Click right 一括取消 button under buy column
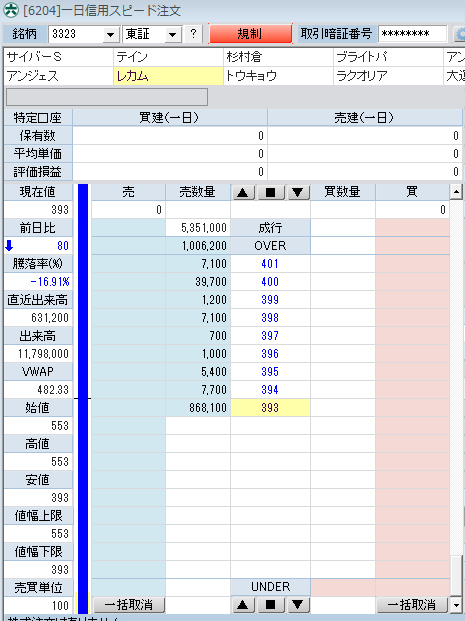This screenshot has width=465, height=621. [x=412, y=605]
